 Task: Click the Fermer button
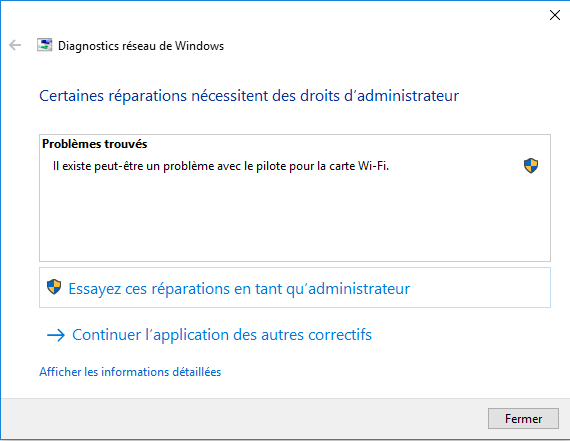point(523,418)
